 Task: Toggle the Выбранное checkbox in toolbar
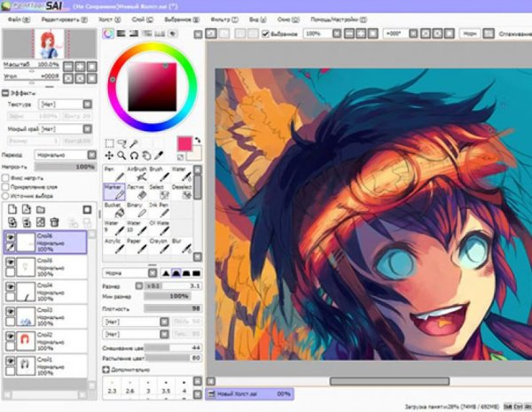(x=266, y=34)
